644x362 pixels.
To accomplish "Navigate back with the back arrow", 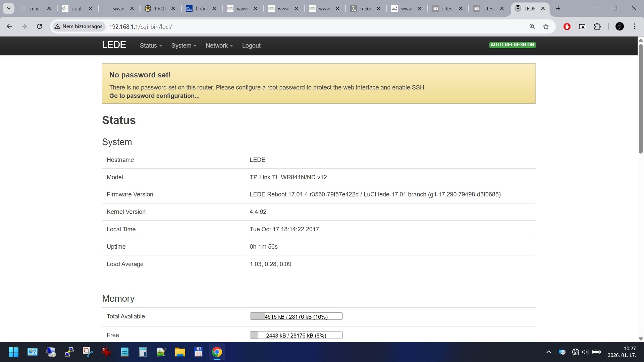I will pos(9,26).
